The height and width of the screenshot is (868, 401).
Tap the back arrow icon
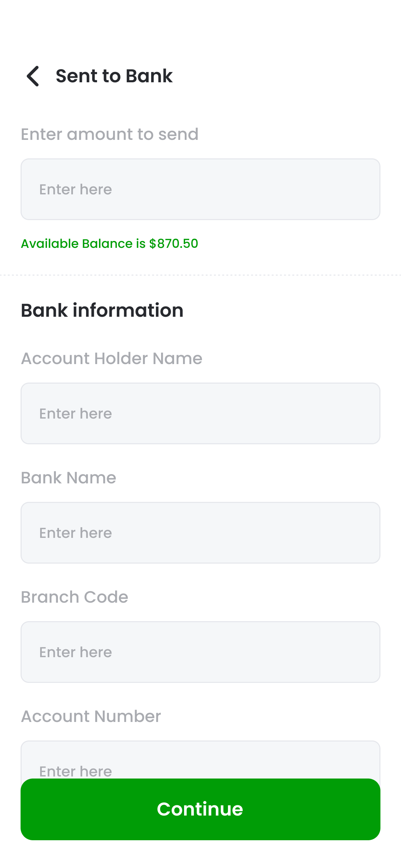[x=33, y=76]
